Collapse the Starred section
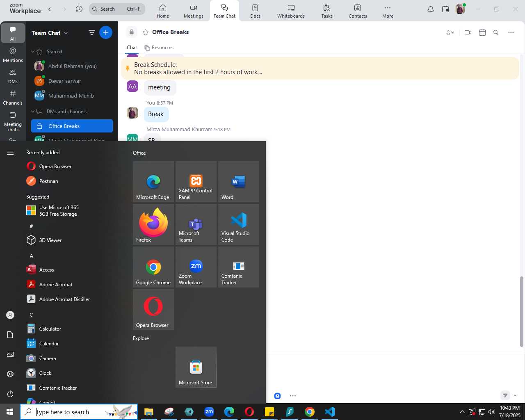This screenshot has width=525, height=420. tap(33, 52)
